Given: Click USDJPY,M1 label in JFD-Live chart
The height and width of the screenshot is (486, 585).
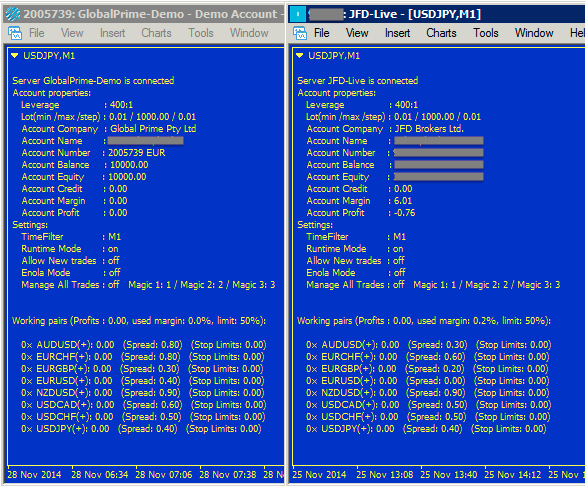Looking at the screenshot, I should 334,56.
